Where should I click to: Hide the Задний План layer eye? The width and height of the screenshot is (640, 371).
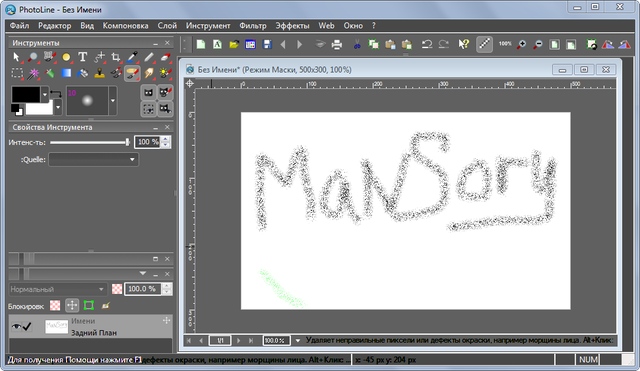coord(16,326)
